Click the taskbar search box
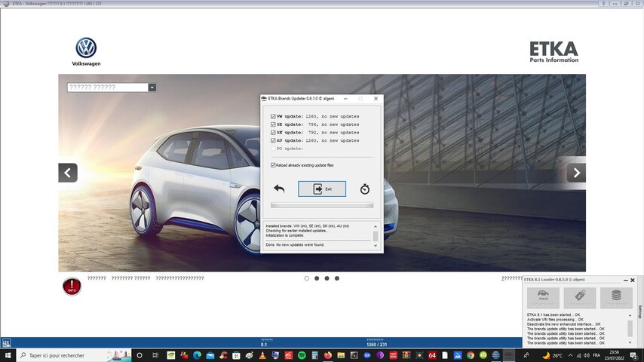Image resolution: width=644 pixels, height=362 pixels. tap(74, 355)
